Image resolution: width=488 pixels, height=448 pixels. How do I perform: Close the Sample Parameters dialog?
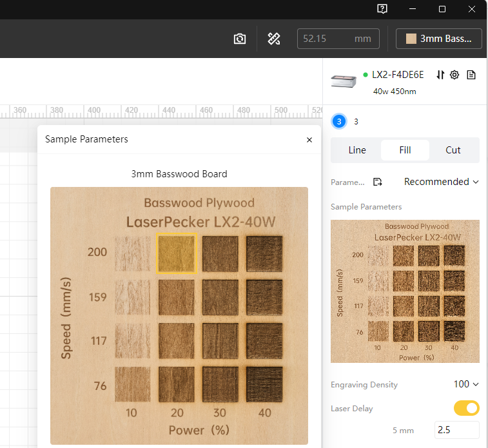309,140
